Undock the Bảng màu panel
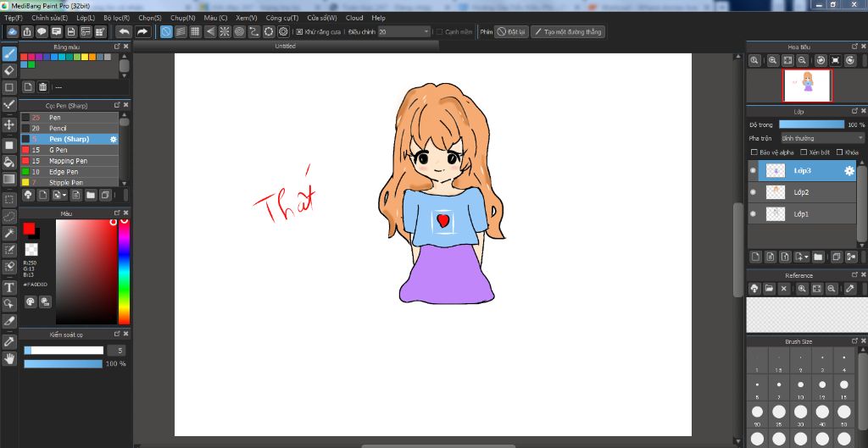This screenshot has width=868, height=448. point(117,47)
